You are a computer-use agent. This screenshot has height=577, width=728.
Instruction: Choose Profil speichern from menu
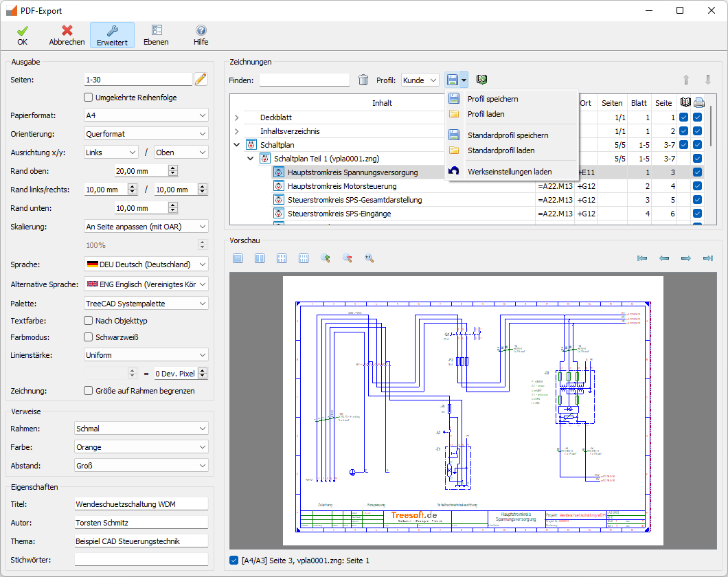coord(492,99)
